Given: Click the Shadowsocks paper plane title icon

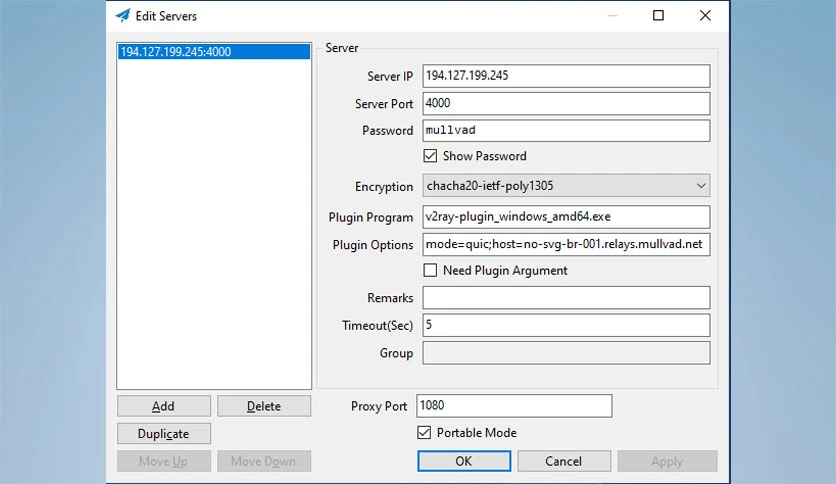Looking at the screenshot, I should tap(123, 15).
